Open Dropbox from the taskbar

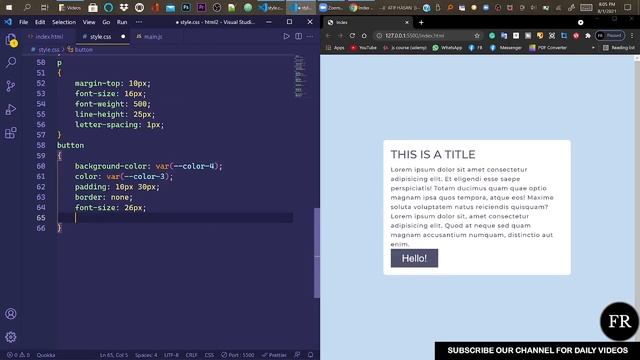pyautogui.click(x=124, y=7)
